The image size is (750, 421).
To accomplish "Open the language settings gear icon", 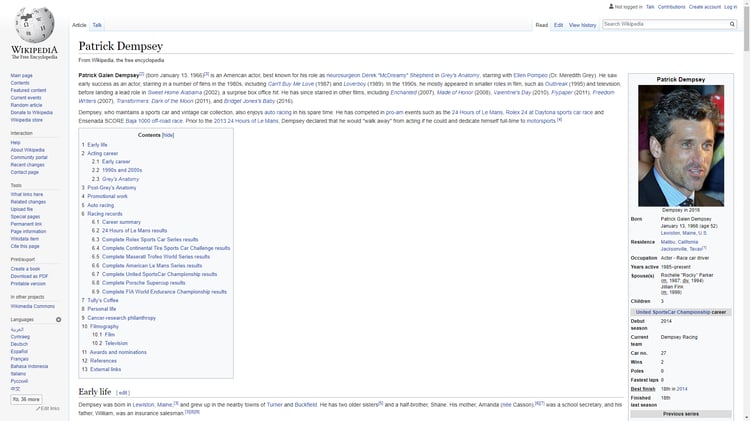I will tap(58, 320).
